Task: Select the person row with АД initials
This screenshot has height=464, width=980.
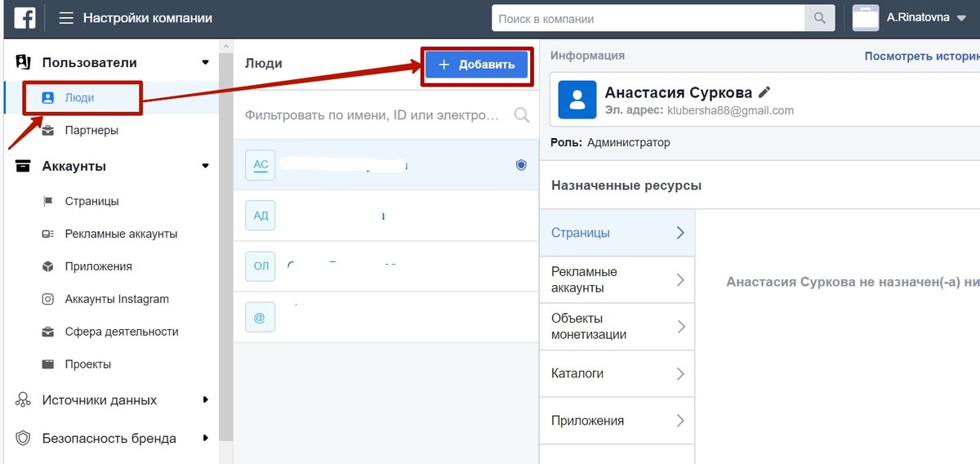Action: tap(385, 216)
